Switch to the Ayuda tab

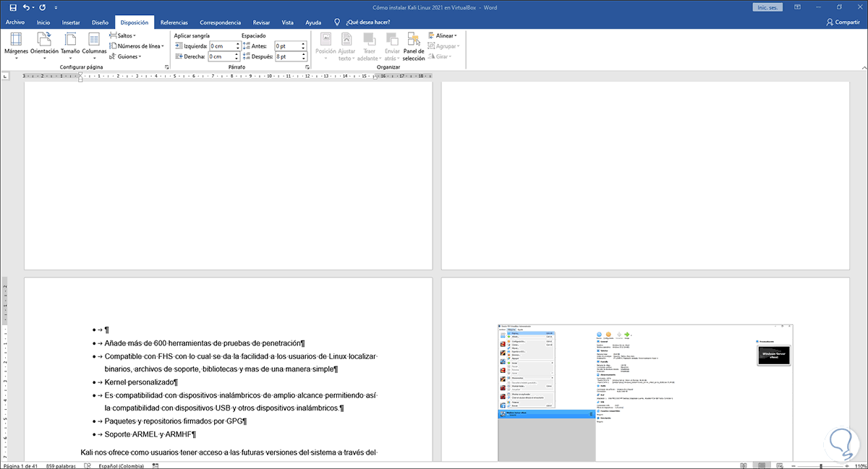click(313, 22)
